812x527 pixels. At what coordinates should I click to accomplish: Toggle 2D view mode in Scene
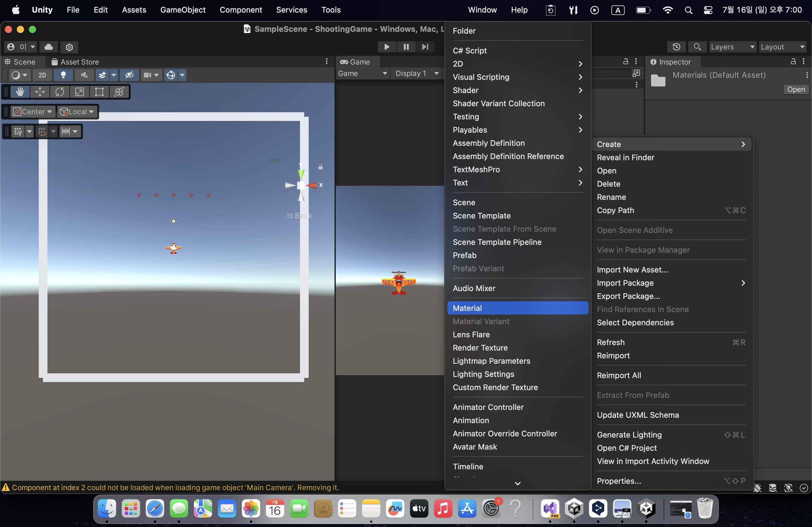42,75
